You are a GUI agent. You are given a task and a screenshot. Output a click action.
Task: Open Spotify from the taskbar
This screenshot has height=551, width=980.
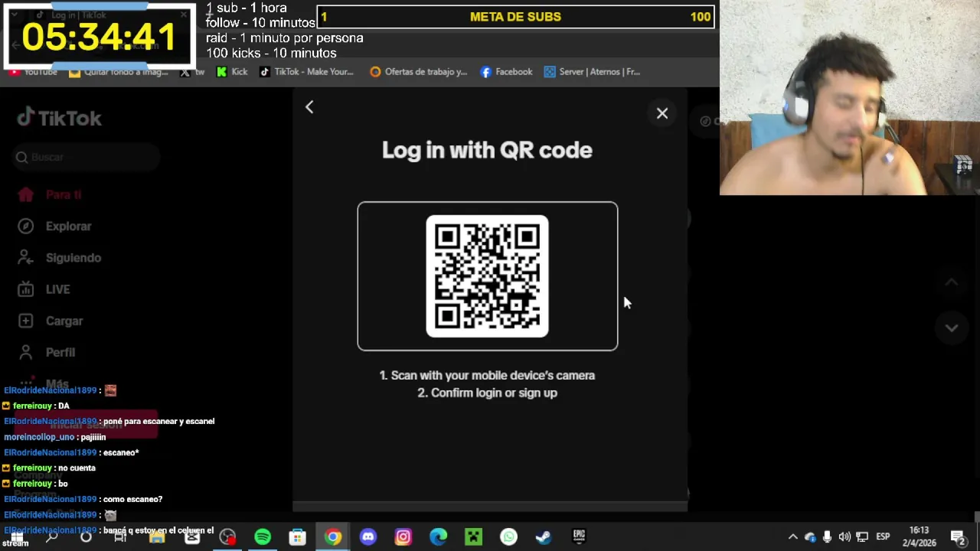(263, 537)
